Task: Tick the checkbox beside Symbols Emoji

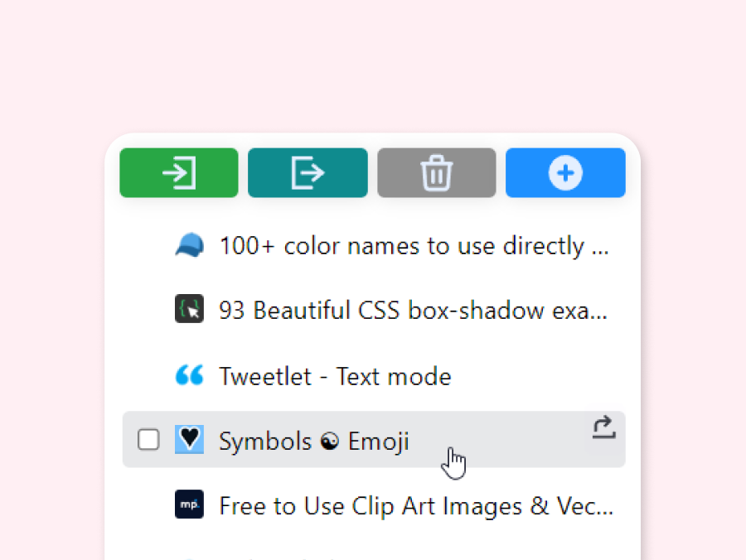Action: tap(148, 439)
